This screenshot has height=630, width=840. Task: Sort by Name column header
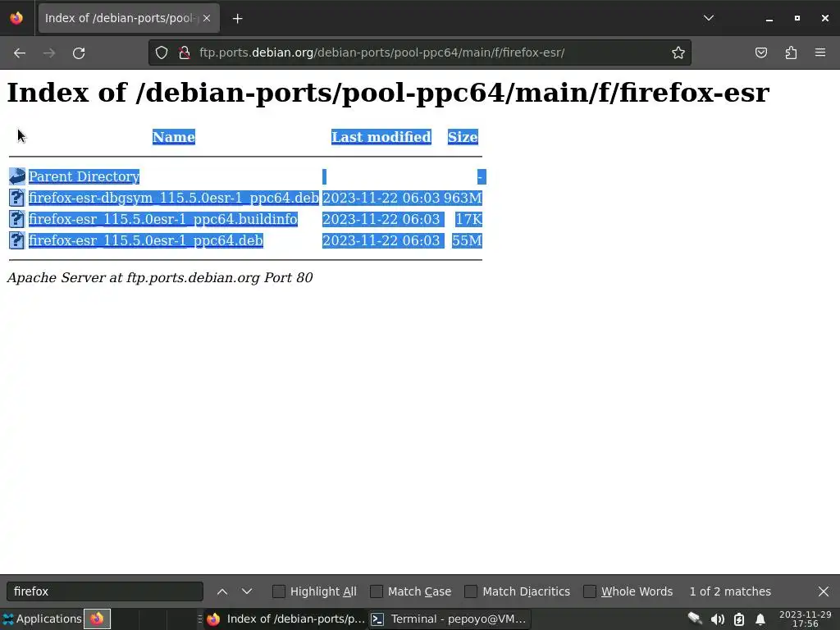click(x=174, y=137)
